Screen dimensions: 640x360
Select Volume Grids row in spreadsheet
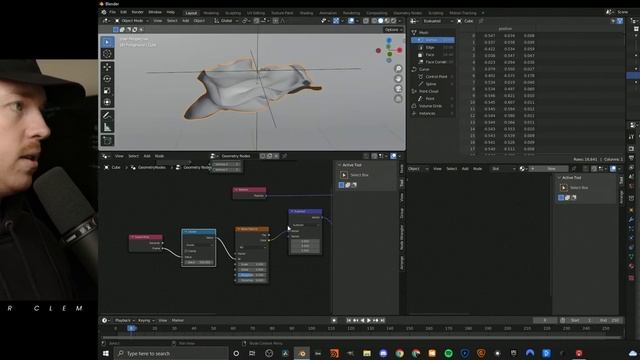[x=433, y=106]
